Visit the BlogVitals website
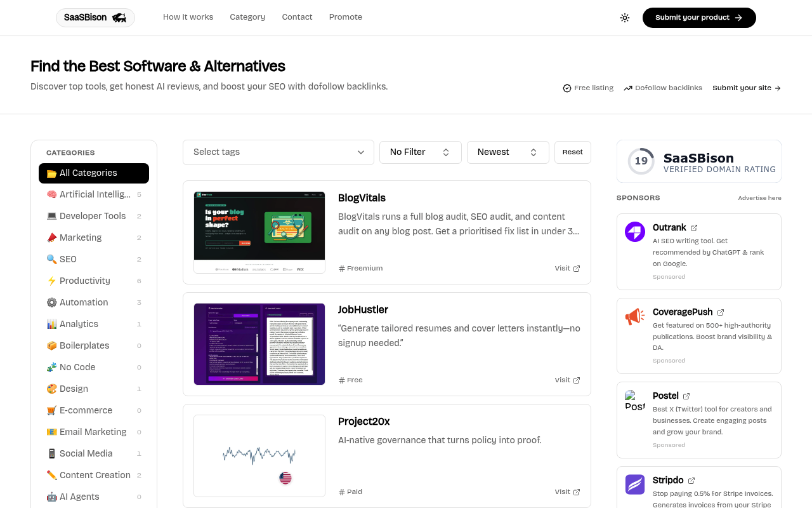 [x=567, y=269]
